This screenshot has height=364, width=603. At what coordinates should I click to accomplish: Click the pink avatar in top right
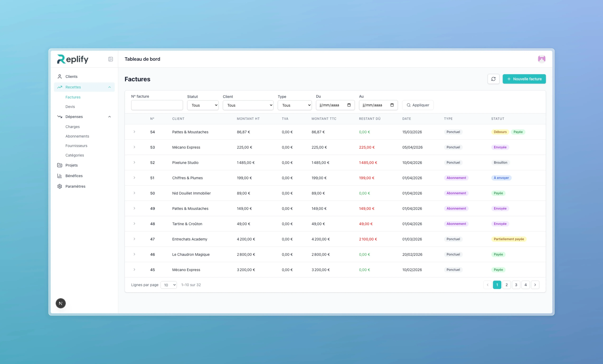(542, 59)
